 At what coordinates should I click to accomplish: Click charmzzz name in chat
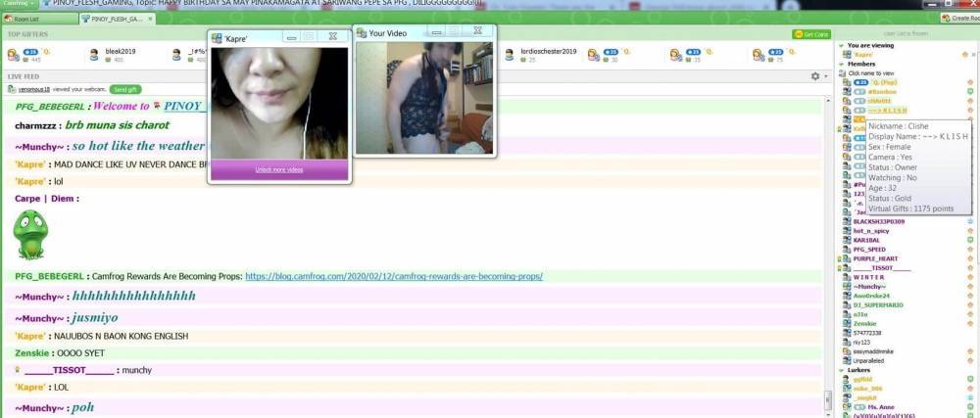36,125
